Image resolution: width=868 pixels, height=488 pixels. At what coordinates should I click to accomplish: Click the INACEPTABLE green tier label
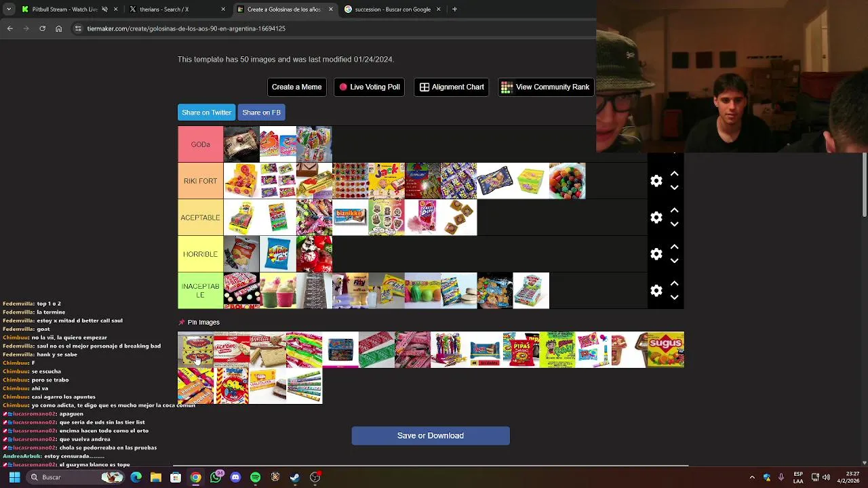(200, 291)
